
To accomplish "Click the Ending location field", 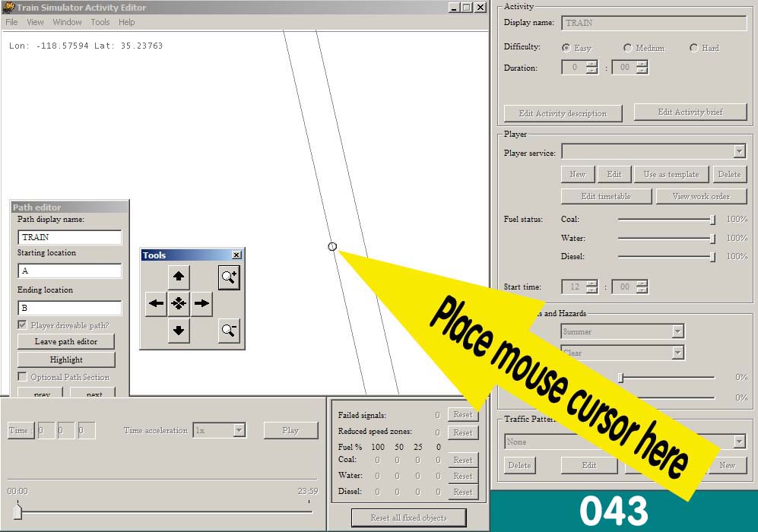I will pos(70,308).
